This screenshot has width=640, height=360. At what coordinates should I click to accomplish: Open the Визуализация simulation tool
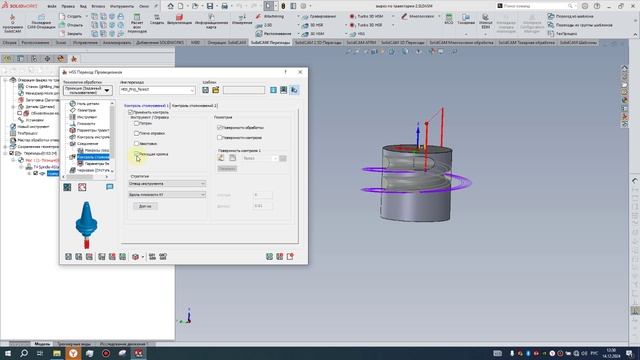pos(179,19)
